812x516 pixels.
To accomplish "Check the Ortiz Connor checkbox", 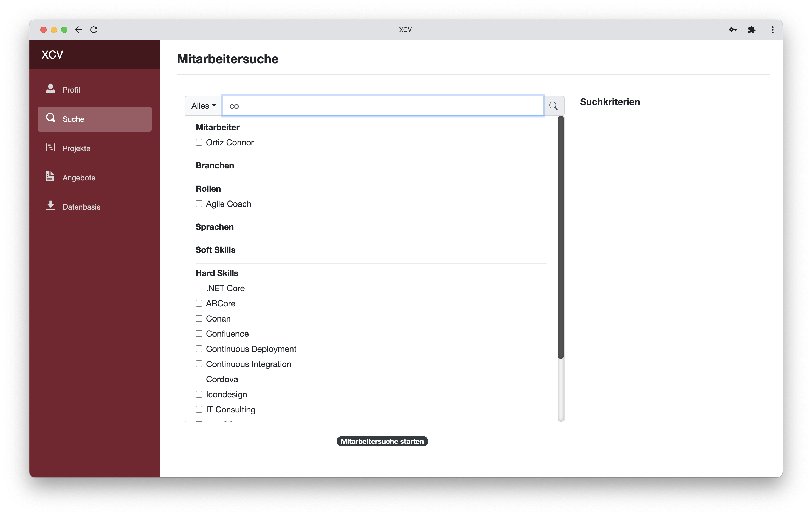I will pos(199,142).
